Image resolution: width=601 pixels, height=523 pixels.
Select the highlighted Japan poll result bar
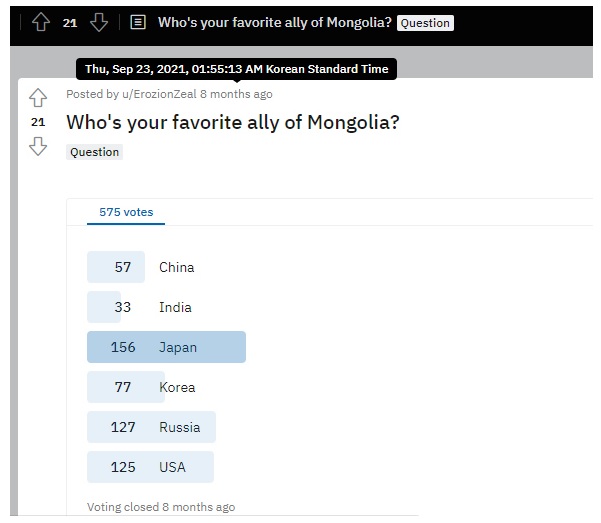166,347
